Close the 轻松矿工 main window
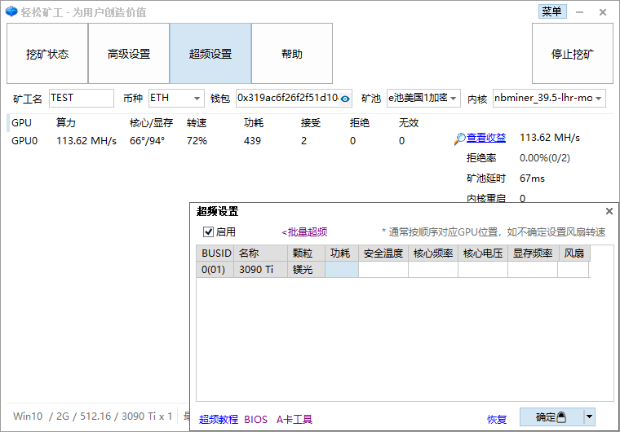The width and height of the screenshot is (620, 432). [x=603, y=12]
